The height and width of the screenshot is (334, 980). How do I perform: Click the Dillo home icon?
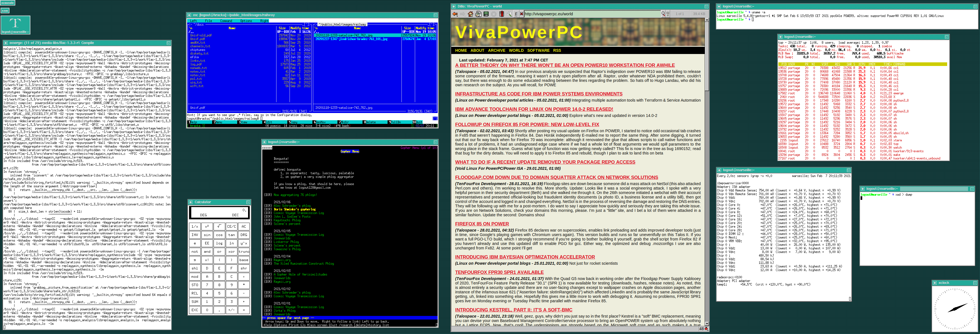[471, 14]
